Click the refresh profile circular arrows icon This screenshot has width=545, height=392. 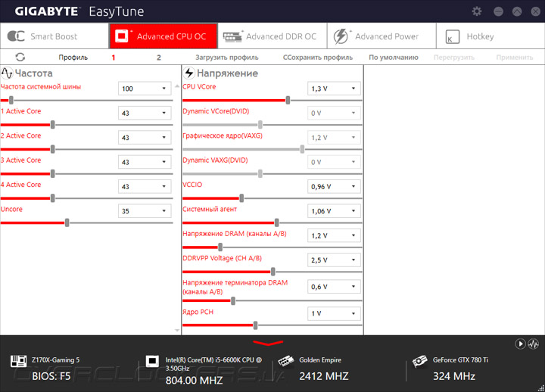20,57
